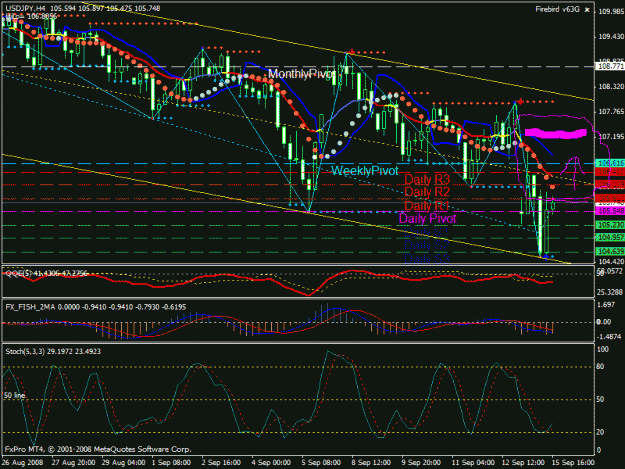Click the dark blue Daily S3 label

coord(427,259)
